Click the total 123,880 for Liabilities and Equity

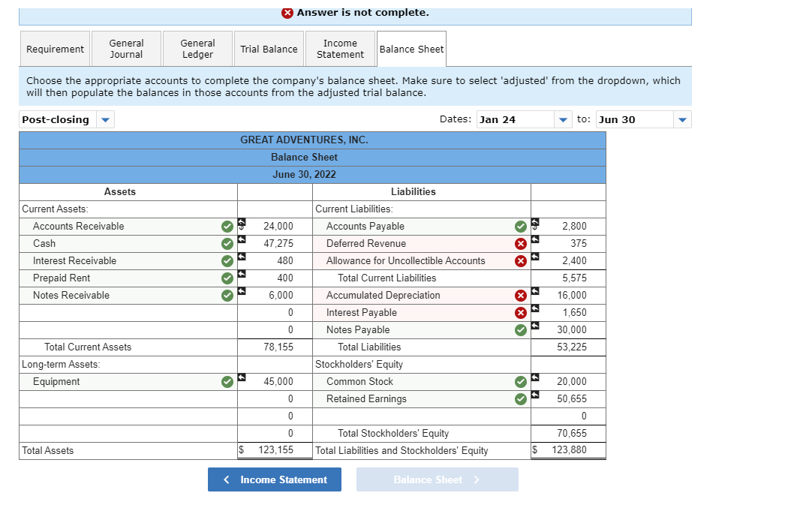point(569,449)
